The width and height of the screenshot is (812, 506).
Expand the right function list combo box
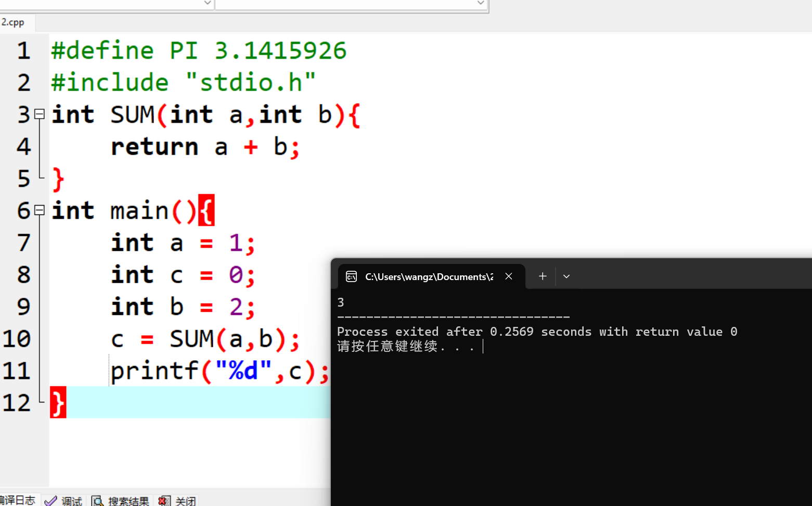pyautogui.click(x=481, y=3)
